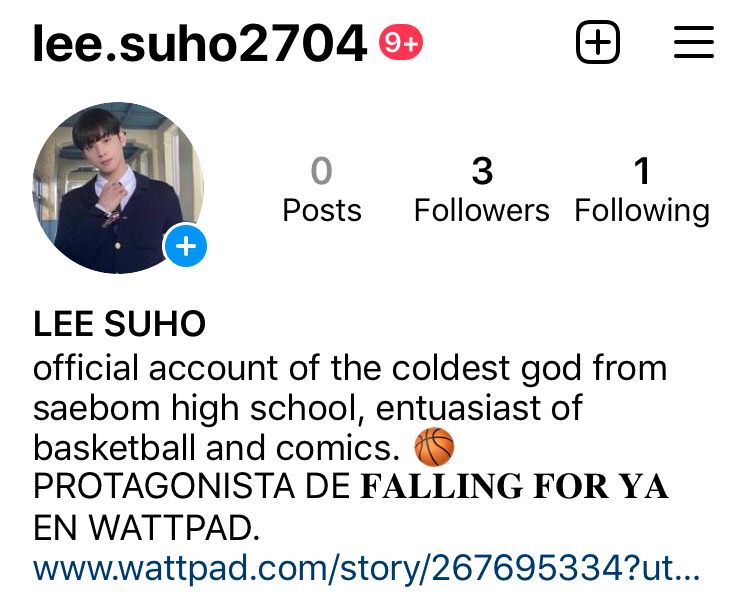Click the Following label
750x615 pixels.
pyautogui.click(x=642, y=211)
